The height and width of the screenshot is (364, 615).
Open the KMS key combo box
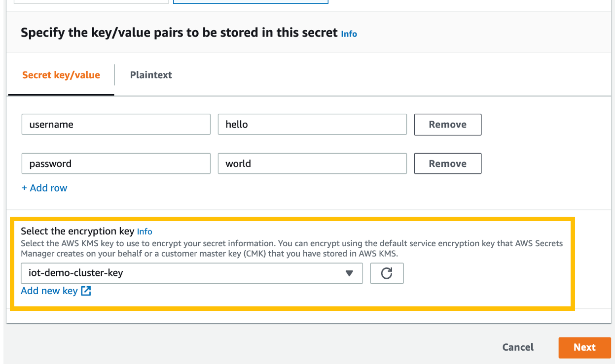[x=192, y=273]
